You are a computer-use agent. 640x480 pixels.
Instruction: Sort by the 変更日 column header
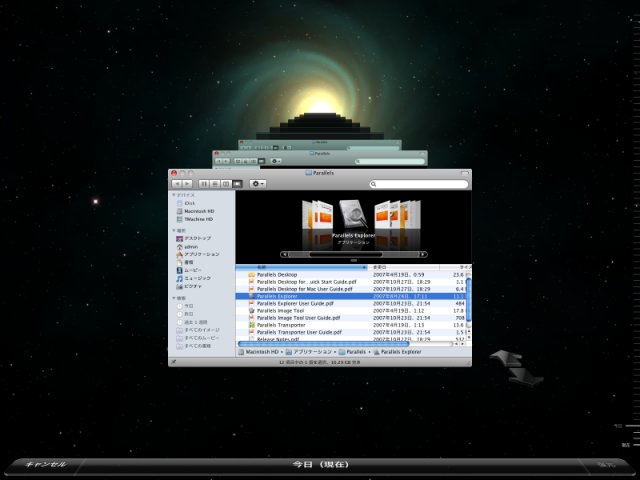point(404,267)
